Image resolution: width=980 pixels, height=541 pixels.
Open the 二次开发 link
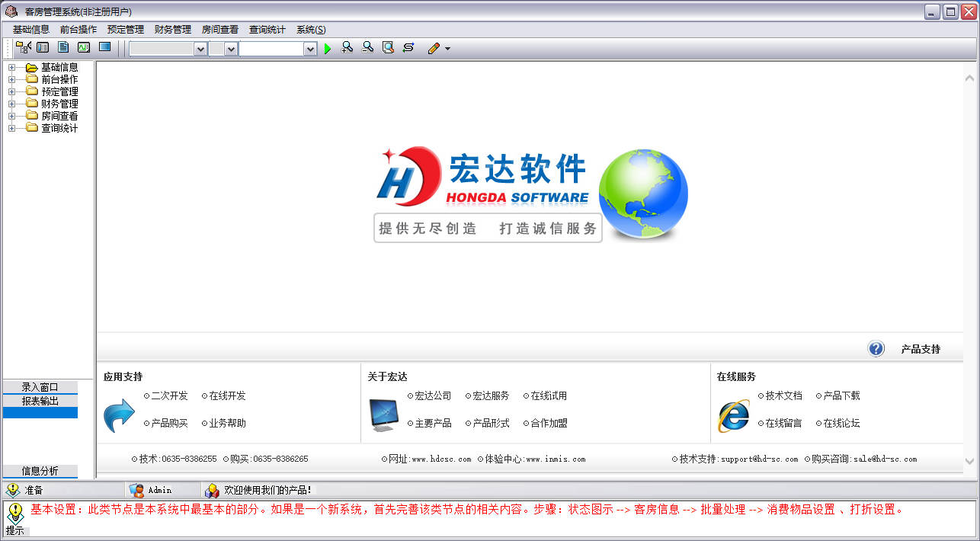pos(169,396)
